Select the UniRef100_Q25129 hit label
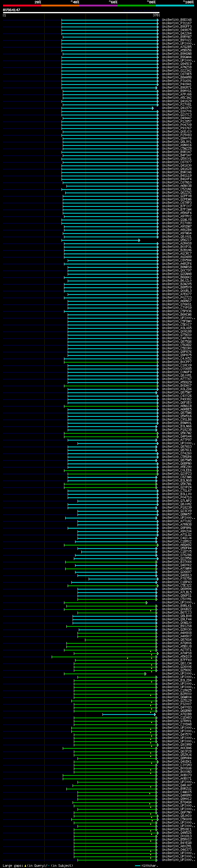The width and height of the screenshot is (197, 868). (x=177, y=701)
